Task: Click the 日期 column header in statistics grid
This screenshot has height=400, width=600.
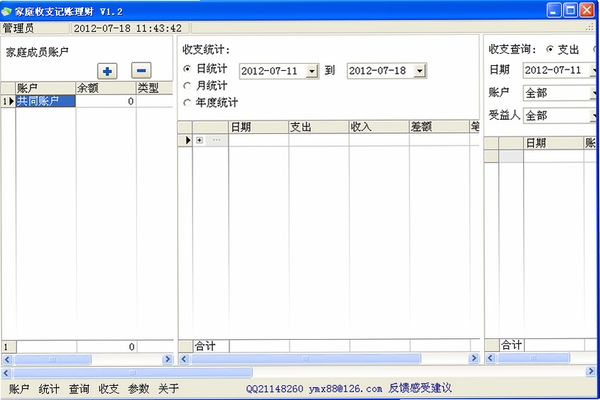Action: click(x=258, y=127)
